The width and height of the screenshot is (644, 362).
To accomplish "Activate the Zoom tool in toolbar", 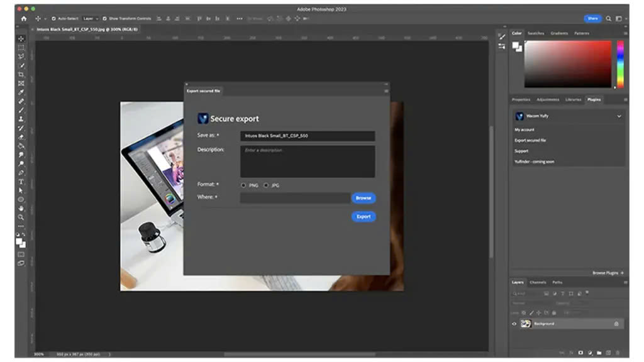I will pos(21,217).
